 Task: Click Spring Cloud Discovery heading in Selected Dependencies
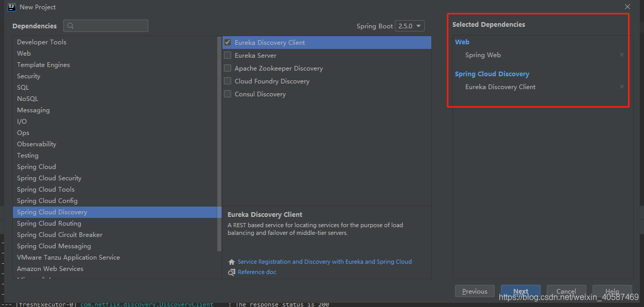tap(492, 74)
